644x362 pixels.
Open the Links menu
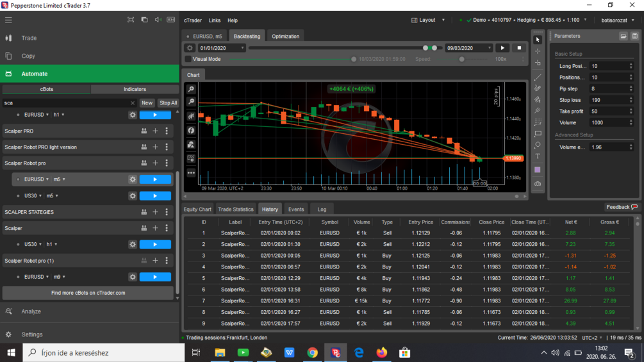pyautogui.click(x=215, y=20)
